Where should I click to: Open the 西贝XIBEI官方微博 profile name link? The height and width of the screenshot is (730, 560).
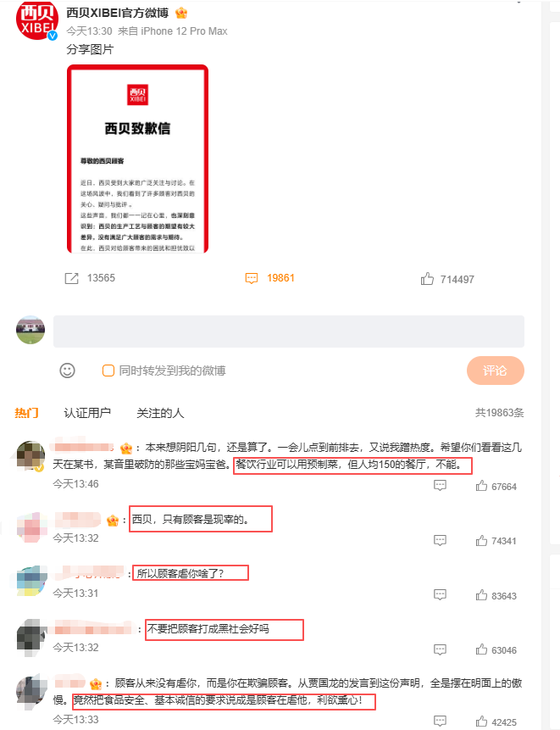(x=117, y=13)
